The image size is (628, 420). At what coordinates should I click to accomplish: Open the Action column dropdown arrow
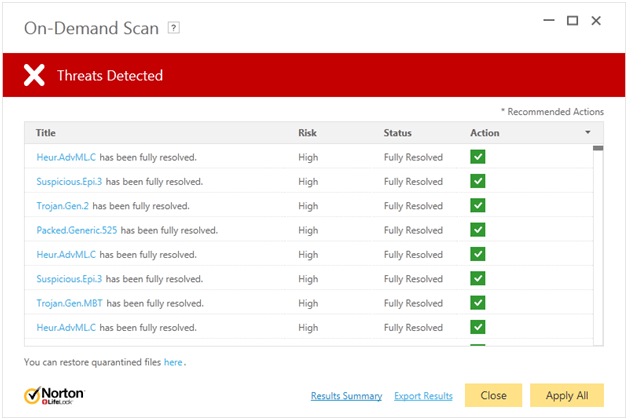[587, 133]
